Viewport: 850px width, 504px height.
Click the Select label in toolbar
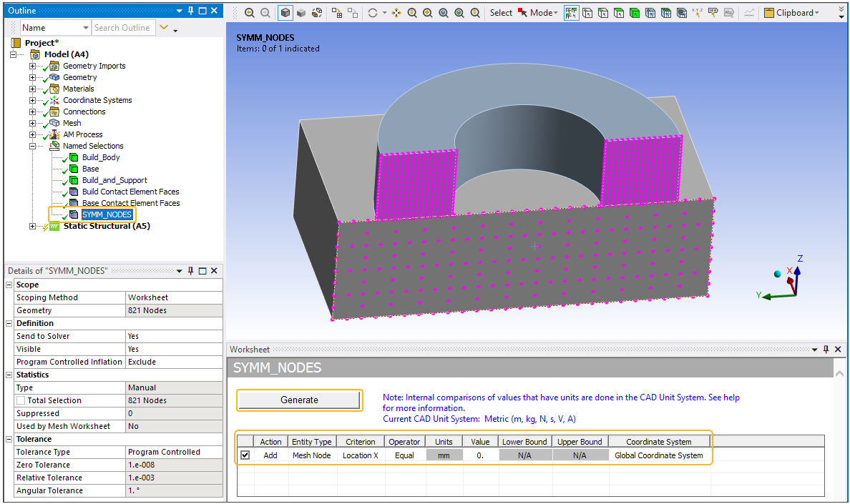(x=501, y=12)
